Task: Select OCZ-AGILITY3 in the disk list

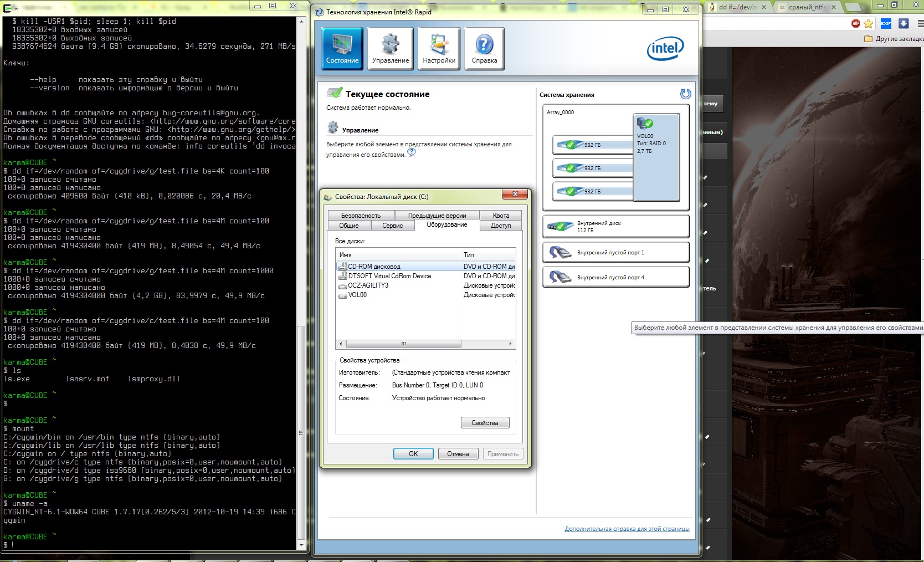Action: coord(368,285)
